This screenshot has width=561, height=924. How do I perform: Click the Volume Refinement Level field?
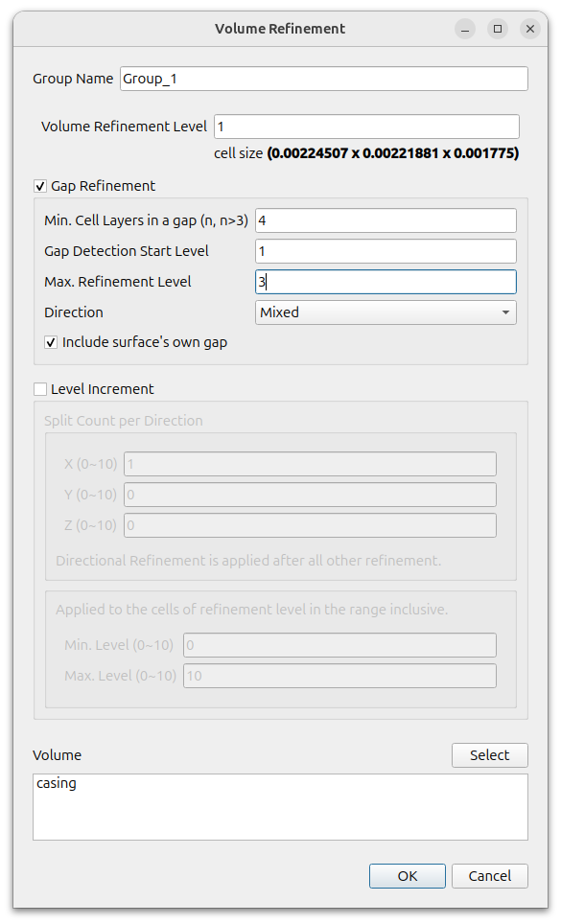pyautogui.click(x=366, y=127)
